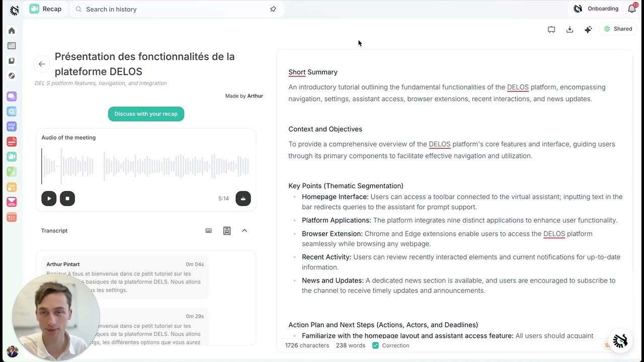
Task: Click the Recap label in header
Action: 52,9
